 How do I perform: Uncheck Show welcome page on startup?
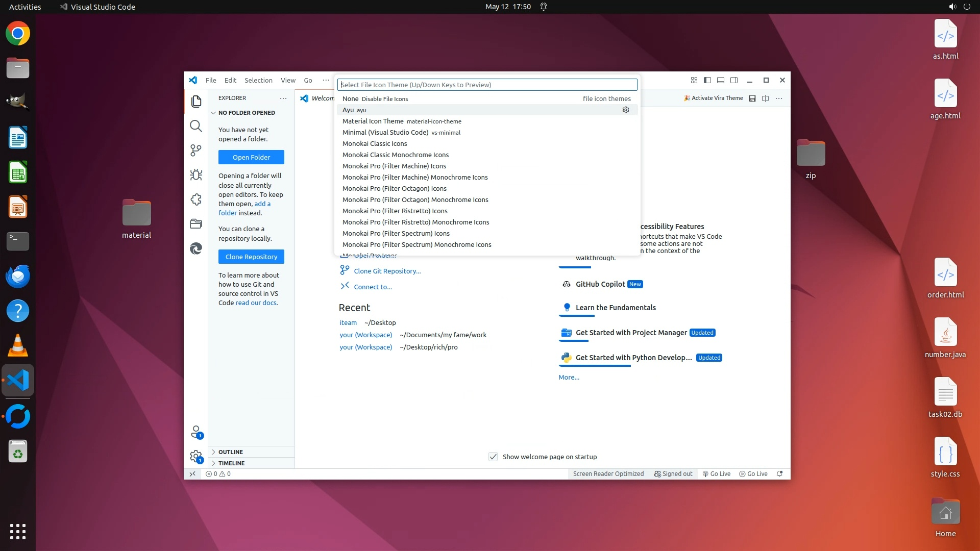[493, 457]
